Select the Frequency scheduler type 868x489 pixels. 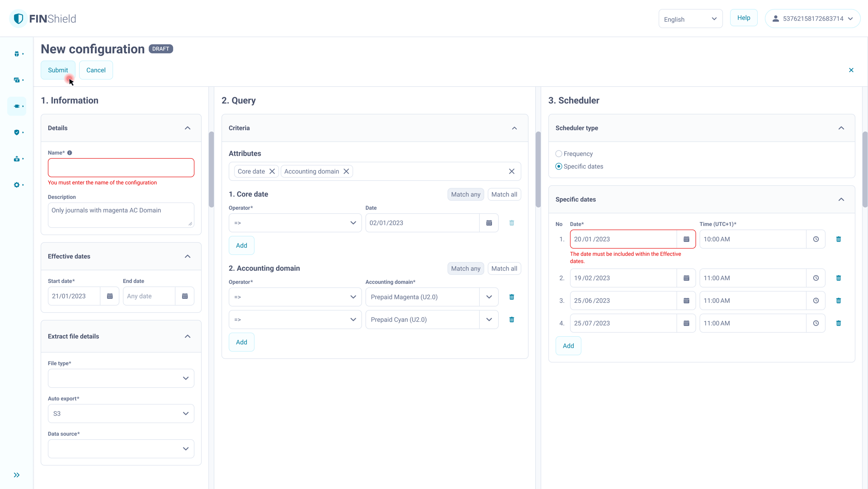point(559,154)
